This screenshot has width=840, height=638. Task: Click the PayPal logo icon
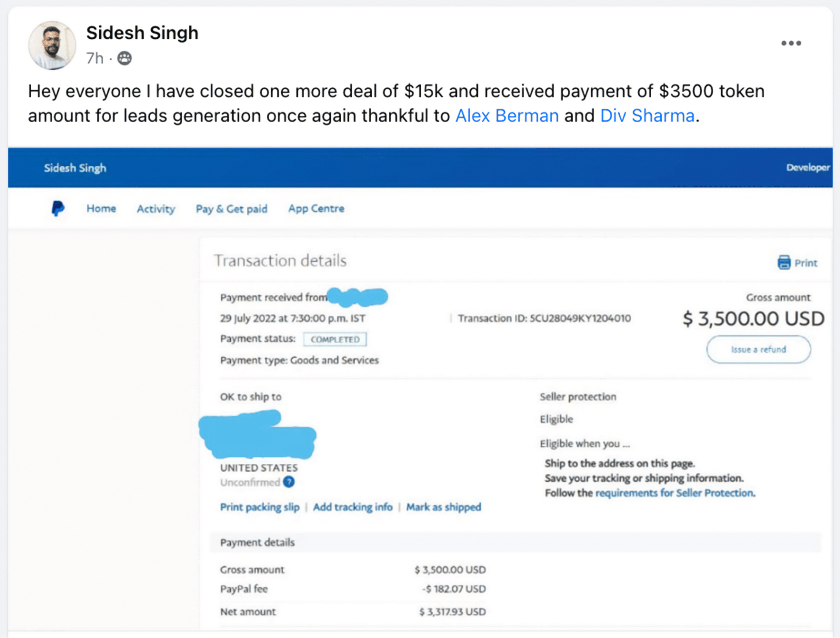point(58,208)
